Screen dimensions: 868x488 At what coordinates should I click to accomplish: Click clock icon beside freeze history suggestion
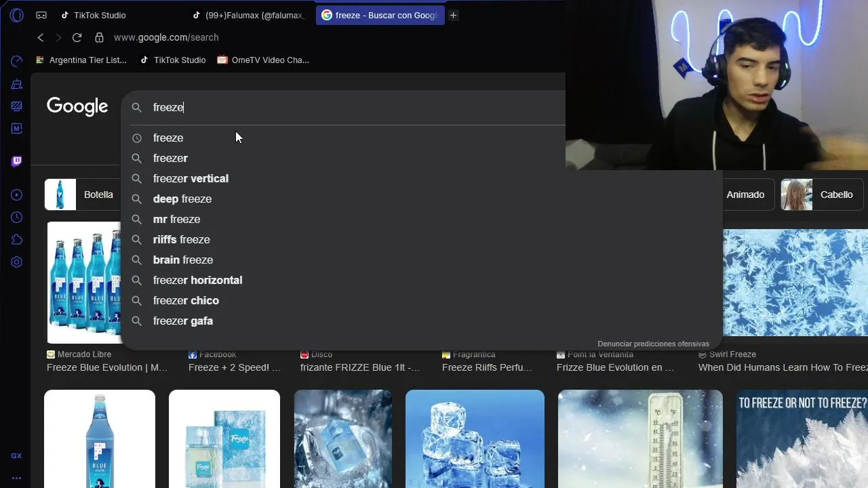click(136, 138)
